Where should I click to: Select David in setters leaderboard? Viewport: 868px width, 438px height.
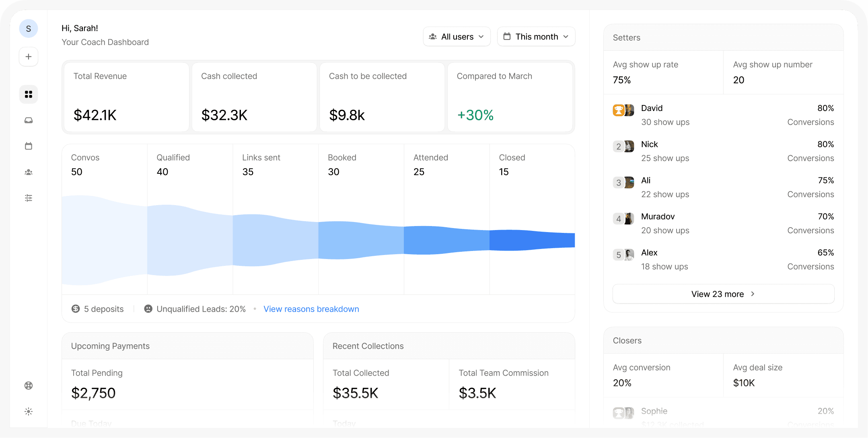tap(652, 108)
